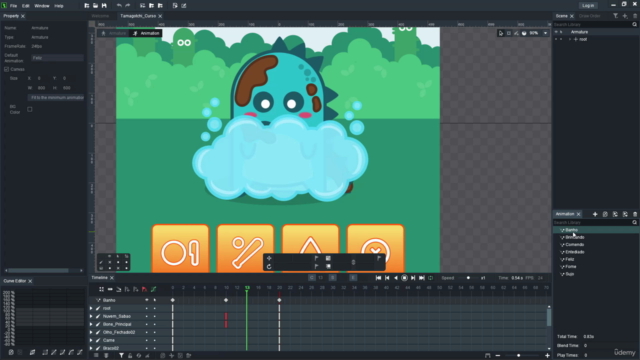Expand the Carne timeline layer
Viewport: 640px width, 360px height.
(x=91, y=340)
